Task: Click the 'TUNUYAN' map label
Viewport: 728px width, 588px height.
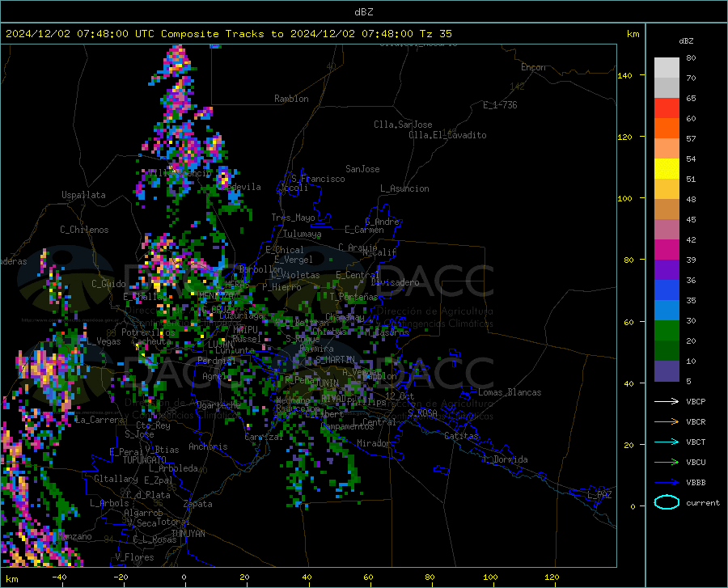Action: [x=188, y=534]
